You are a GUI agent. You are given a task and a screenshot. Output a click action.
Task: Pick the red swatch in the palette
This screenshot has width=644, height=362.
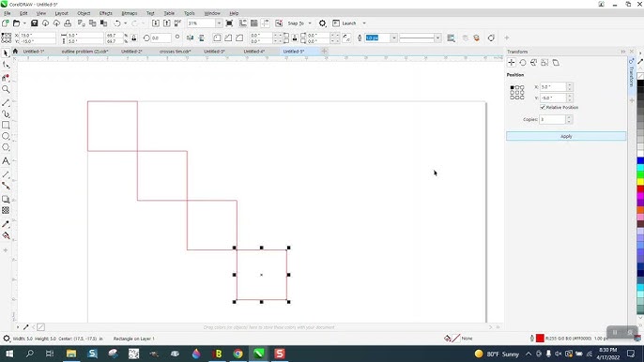[640, 189]
